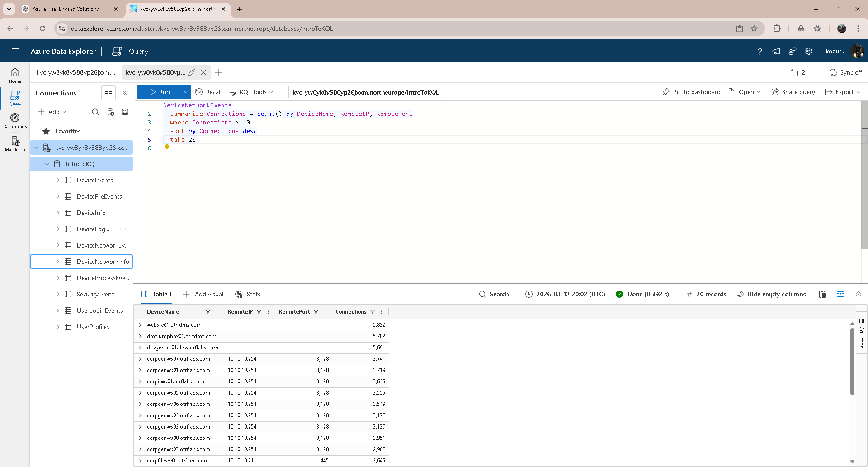Toggle Sync off setting

tap(845, 72)
